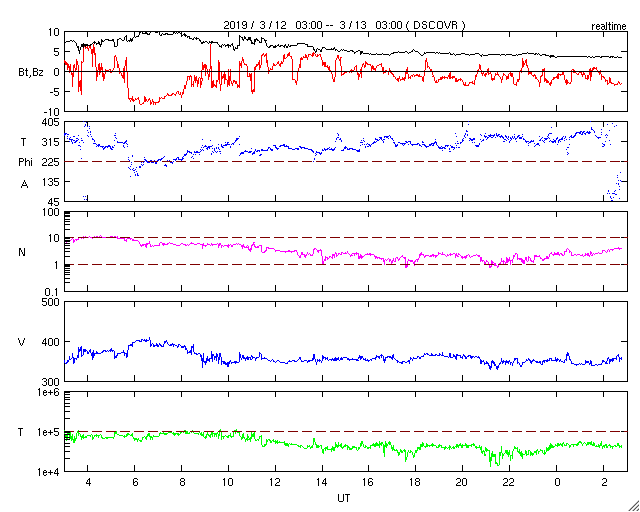Select the 'Phi' axis label
The width and height of the screenshot is (640, 512).
click(25, 163)
